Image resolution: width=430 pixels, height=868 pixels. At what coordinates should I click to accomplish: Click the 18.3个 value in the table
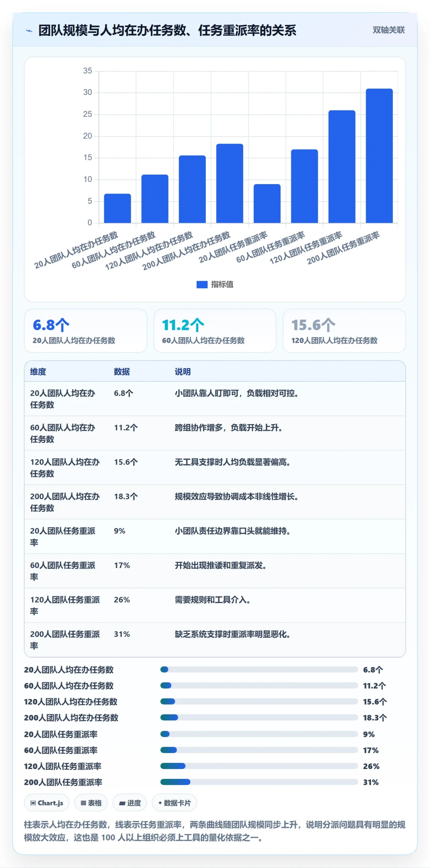pos(126,496)
